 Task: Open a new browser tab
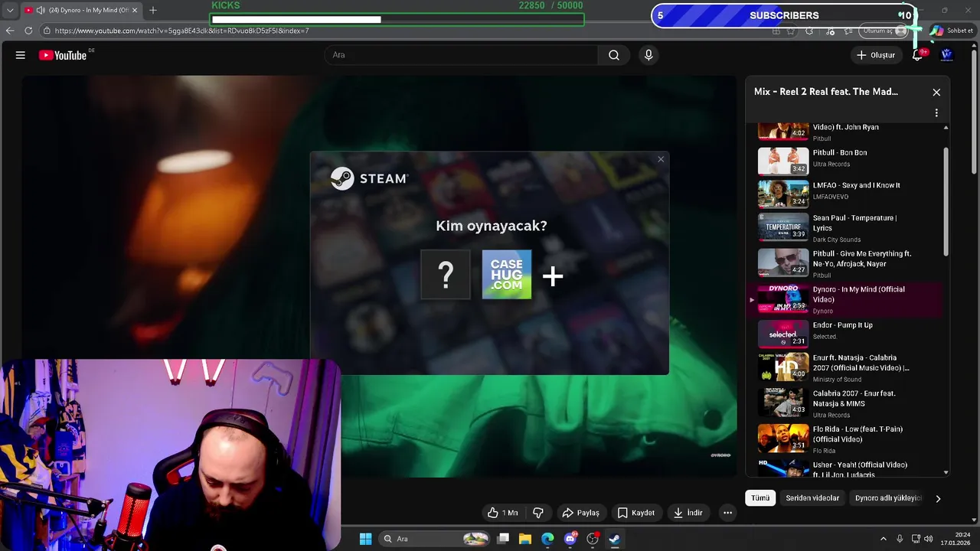[153, 11]
